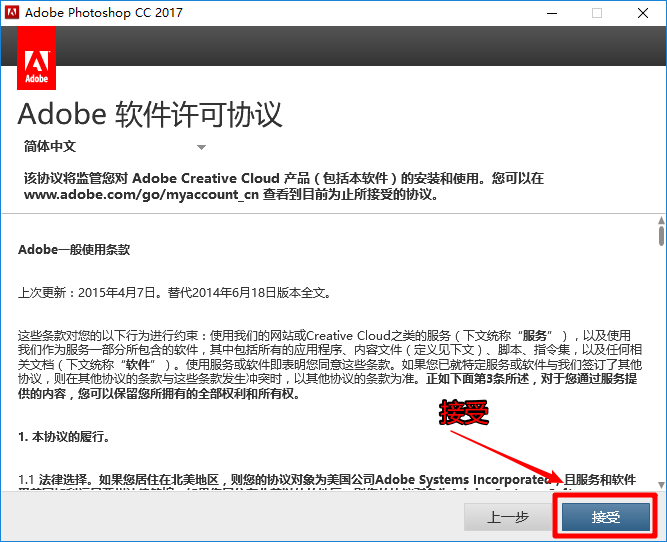The width and height of the screenshot is (667, 542).
Task: Click the scrollbar up arrow
Action: [660, 218]
